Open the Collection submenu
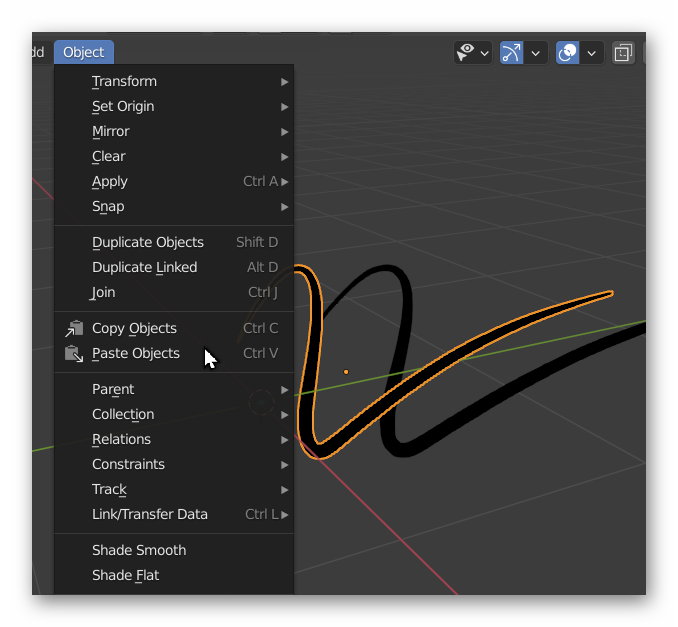The height and width of the screenshot is (627, 678). [x=174, y=414]
